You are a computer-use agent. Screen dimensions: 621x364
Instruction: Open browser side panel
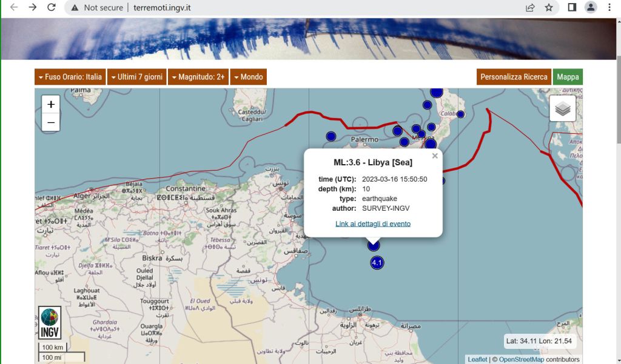571,8
